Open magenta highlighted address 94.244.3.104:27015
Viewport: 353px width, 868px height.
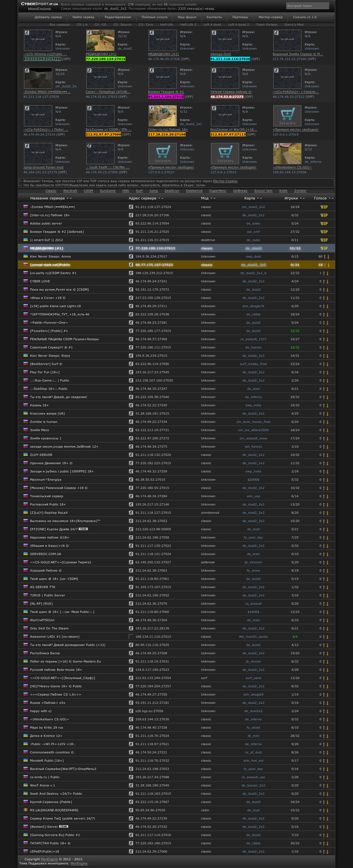(x=166, y=97)
